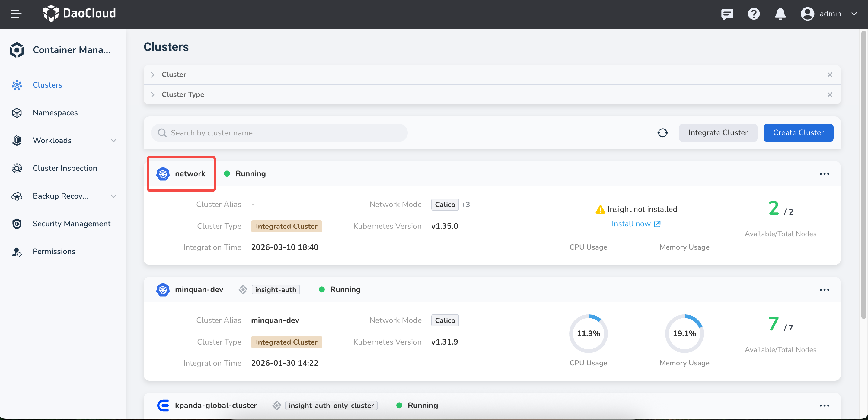The image size is (868, 420).
Task: Expand the Cluster filter row
Action: pyautogui.click(x=153, y=75)
